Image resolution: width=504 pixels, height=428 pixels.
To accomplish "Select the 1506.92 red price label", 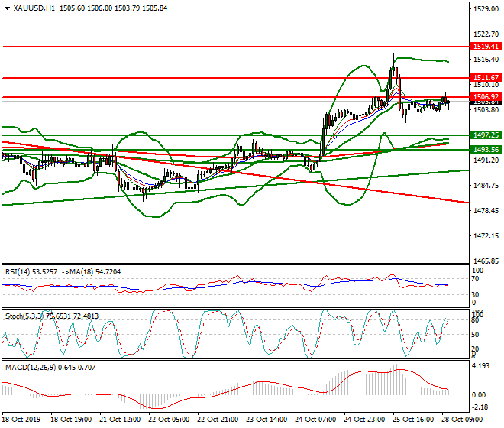I will (x=486, y=96).
